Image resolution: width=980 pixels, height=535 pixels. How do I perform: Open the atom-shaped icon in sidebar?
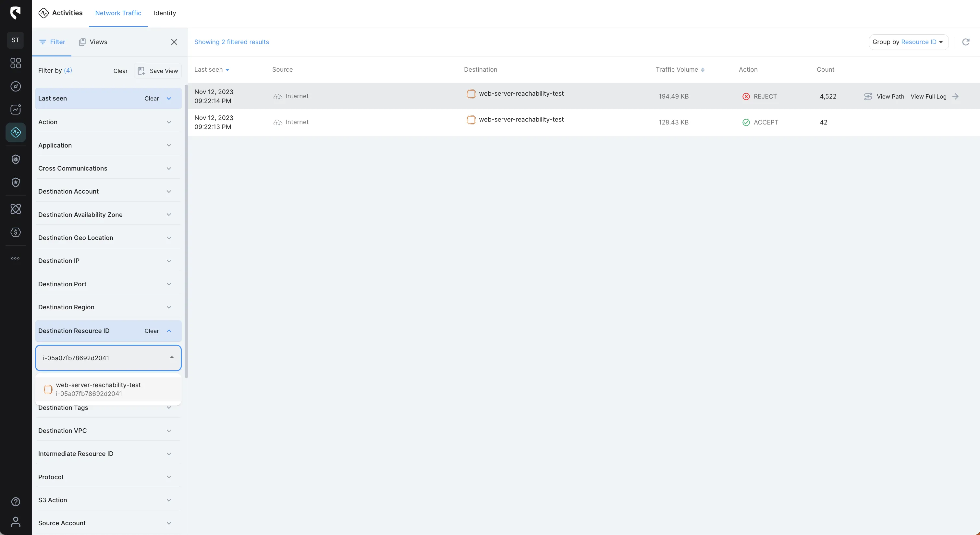pyautogui.click(x=15, y=209)
